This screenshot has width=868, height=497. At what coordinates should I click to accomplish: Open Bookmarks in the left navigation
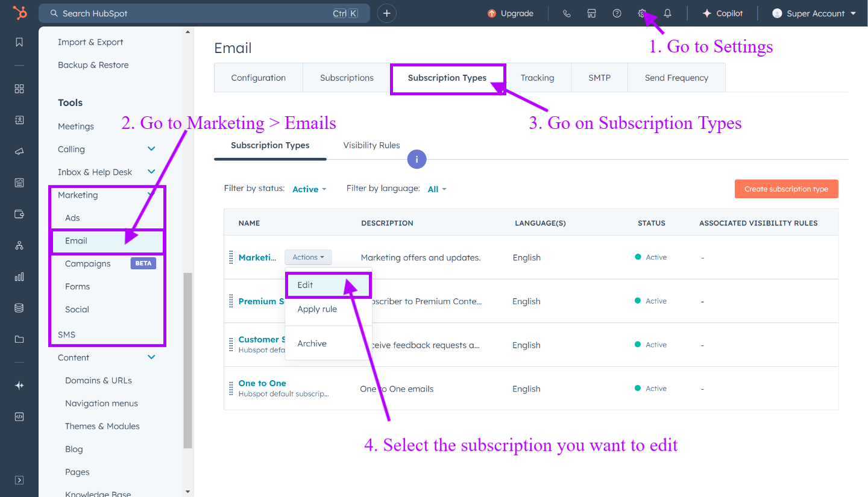click(19, 42)
